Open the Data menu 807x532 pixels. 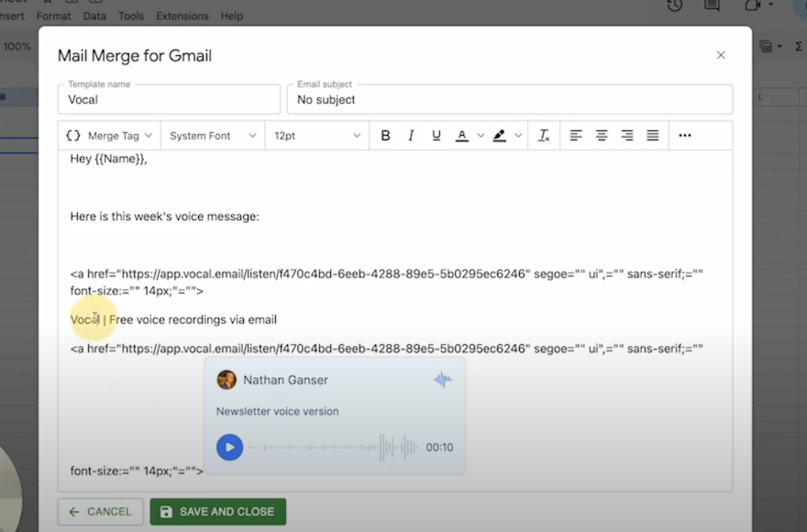[94, 16]
